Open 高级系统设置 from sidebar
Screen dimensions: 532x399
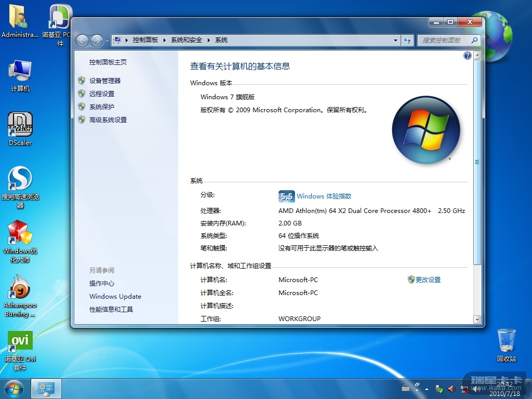108,120
